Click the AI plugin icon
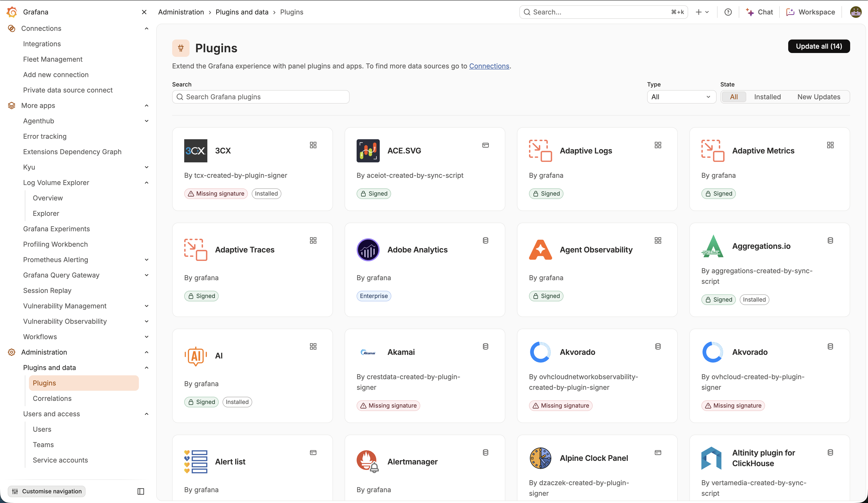This screenshot has height=503, width=868. click(x=196, y=356)
